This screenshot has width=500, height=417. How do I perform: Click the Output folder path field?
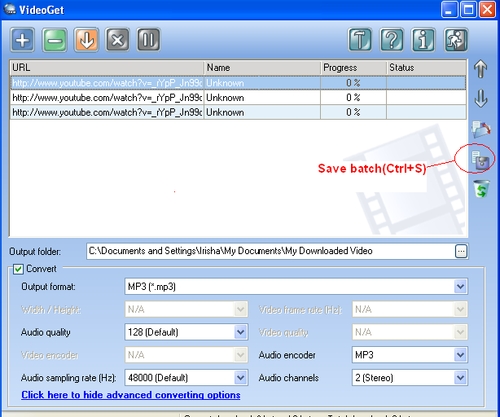point(270,251)
